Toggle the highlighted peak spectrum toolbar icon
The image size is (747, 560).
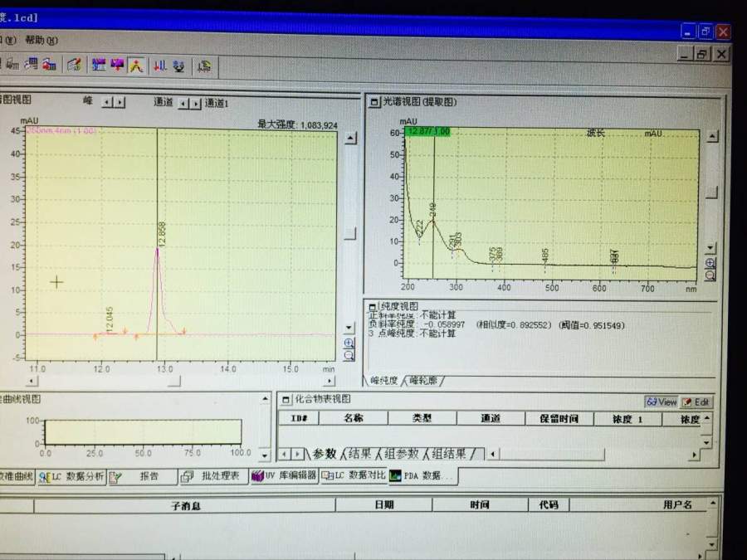pos(136,66)
